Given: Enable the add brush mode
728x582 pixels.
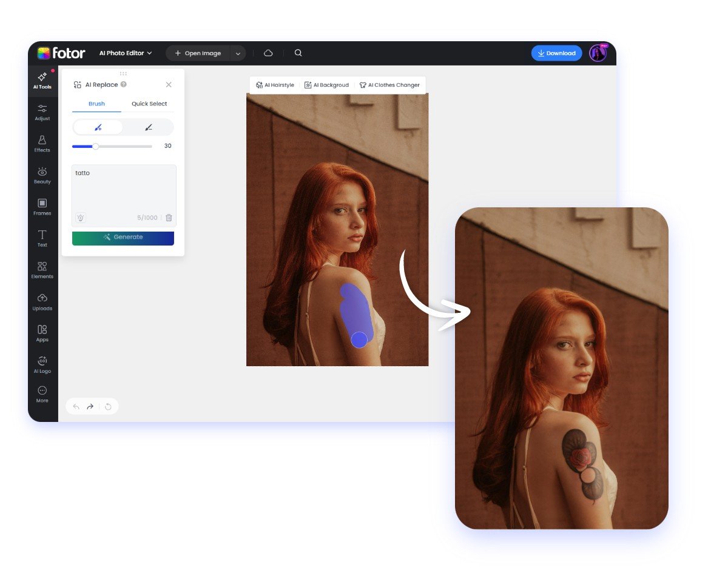Looking at the screenshot, I should 97,127.
